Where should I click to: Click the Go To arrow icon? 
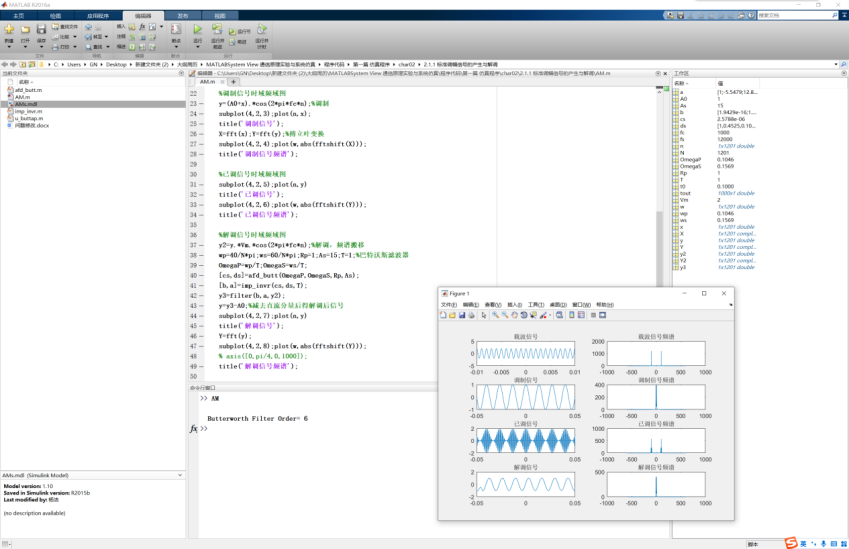[x=89, y=37]
